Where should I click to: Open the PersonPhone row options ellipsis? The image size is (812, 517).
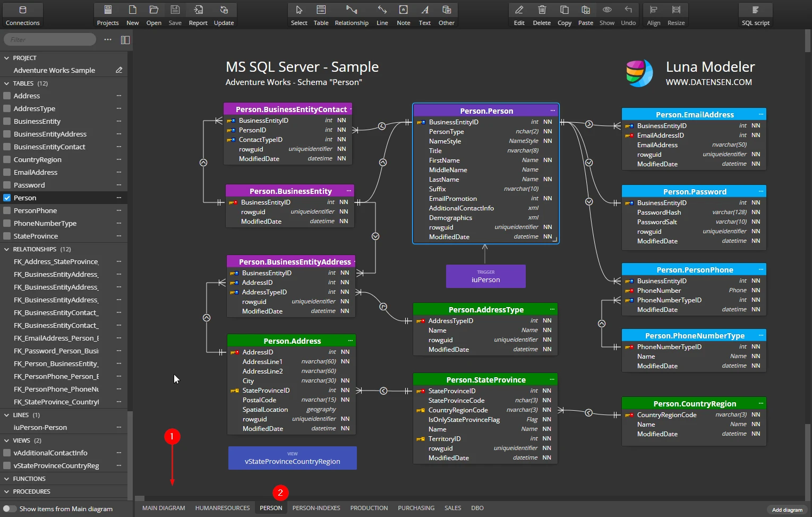(x=119, y=211)
